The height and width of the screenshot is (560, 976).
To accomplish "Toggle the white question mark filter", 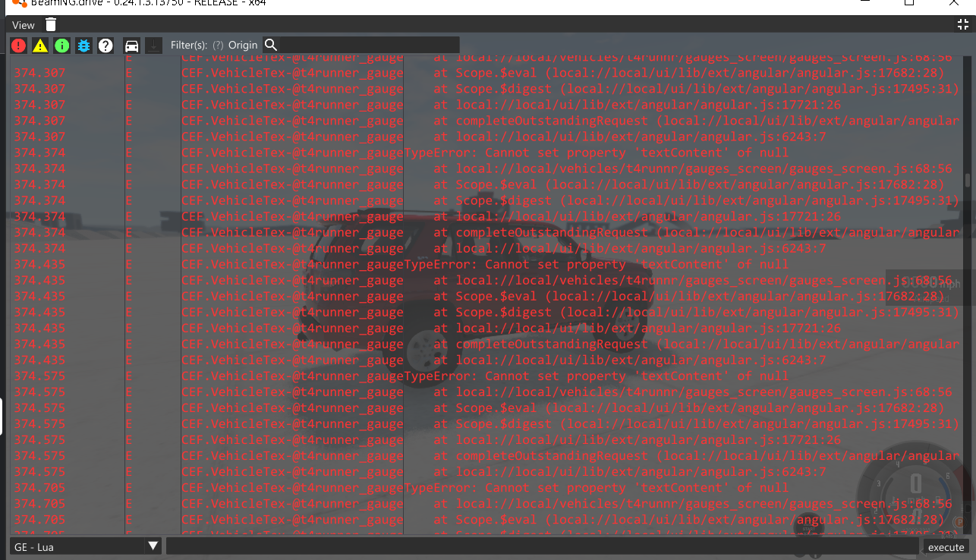I will pos(105,46).
